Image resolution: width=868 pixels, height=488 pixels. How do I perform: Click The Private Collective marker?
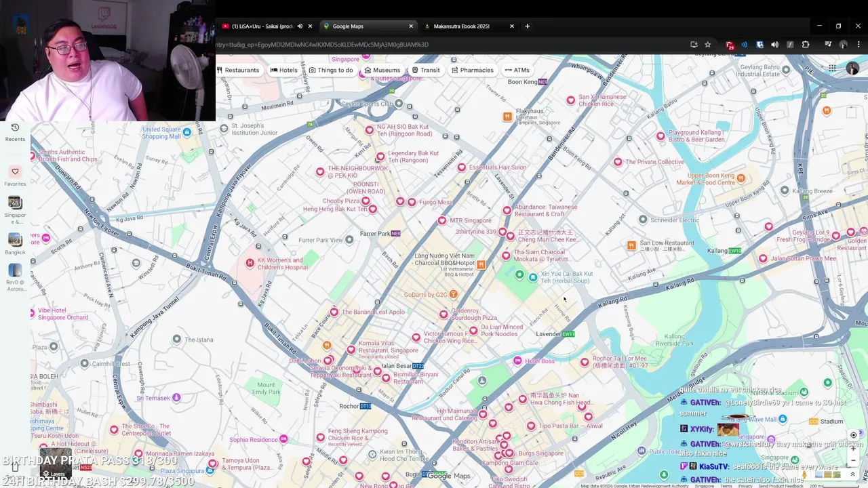tap(618, 162)
